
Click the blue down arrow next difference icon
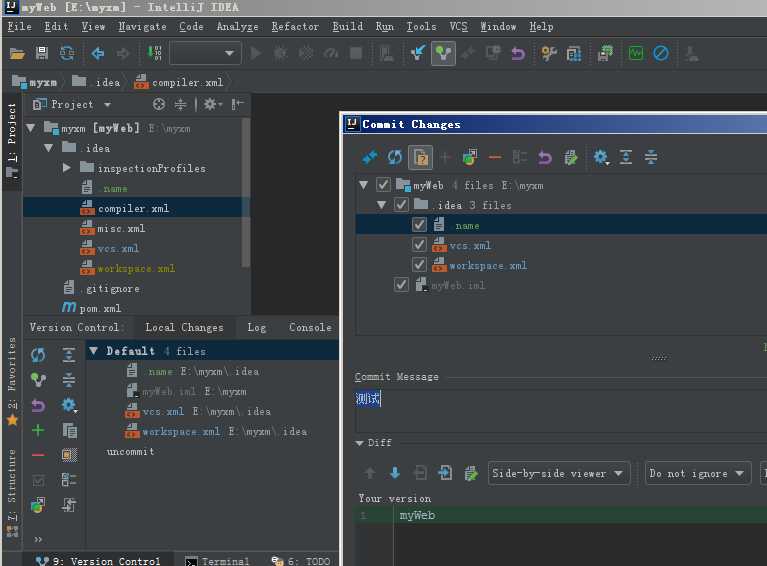pos(395,473)
